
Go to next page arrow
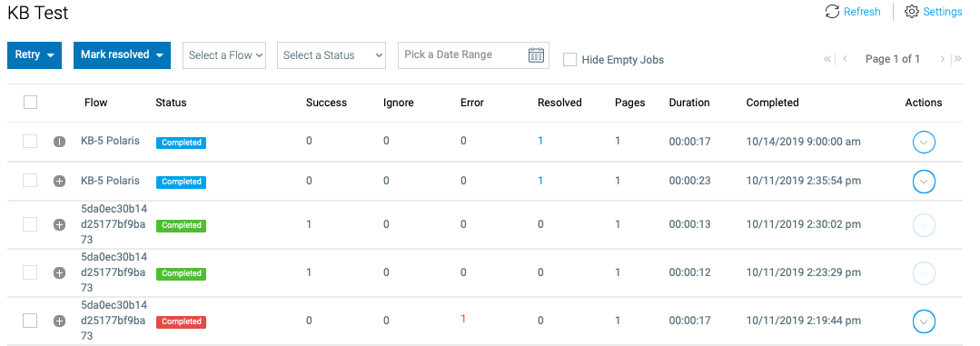(x=942, y=59)
